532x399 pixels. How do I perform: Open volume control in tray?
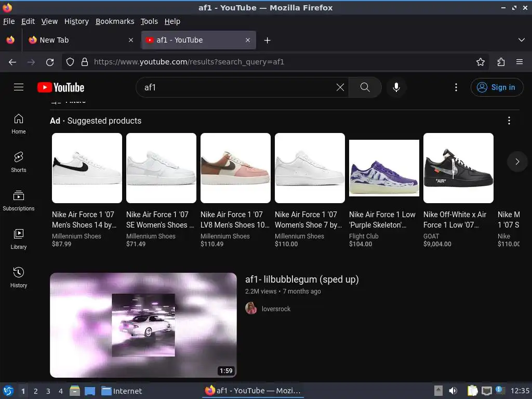453,391
